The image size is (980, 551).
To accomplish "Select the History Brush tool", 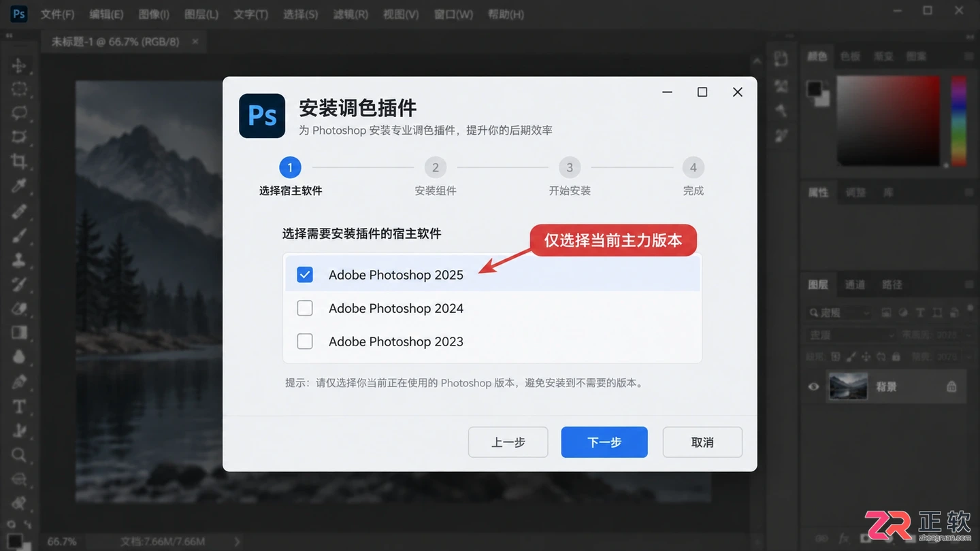I will (x=19, y=284).
